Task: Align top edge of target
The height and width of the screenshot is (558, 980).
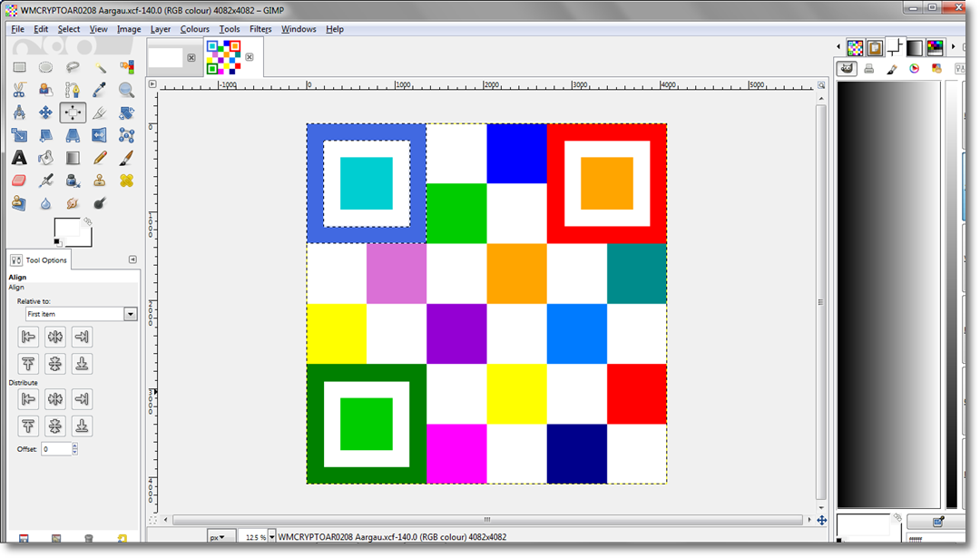Action: (x=28, y=364)
